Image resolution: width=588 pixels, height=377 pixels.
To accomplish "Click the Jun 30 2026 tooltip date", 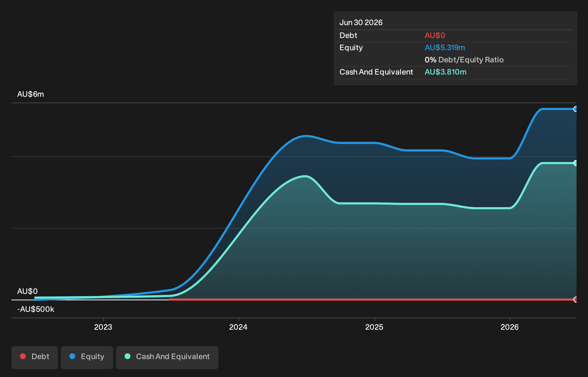I will (361, 23).
